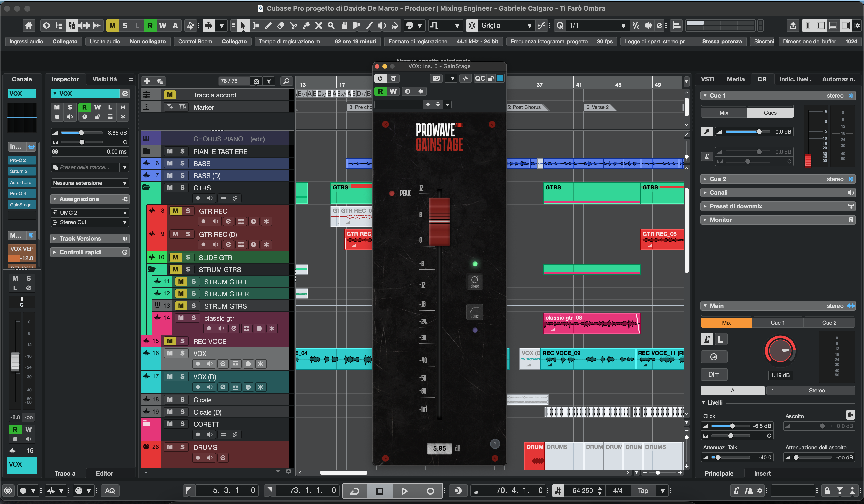Click the classic gtr_08 audio clip
The image size is (864, 504).
tap(591, 323)
